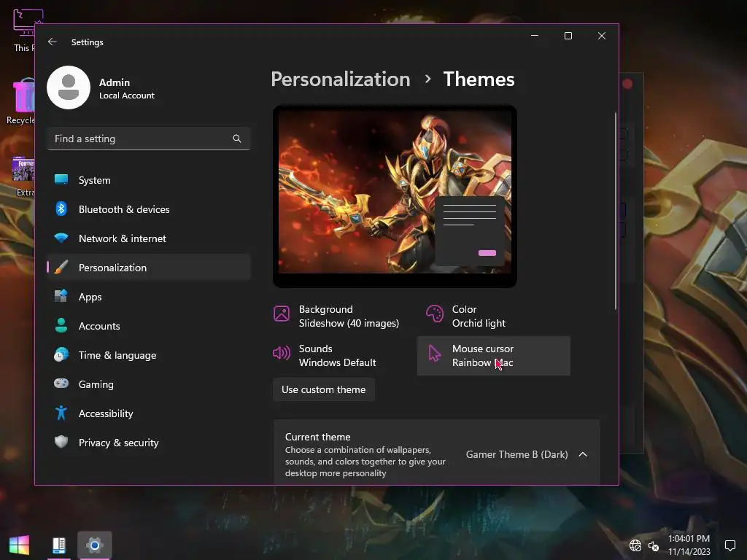Click the Color palette icon
747x560 pixels.
tap(435, 314)
